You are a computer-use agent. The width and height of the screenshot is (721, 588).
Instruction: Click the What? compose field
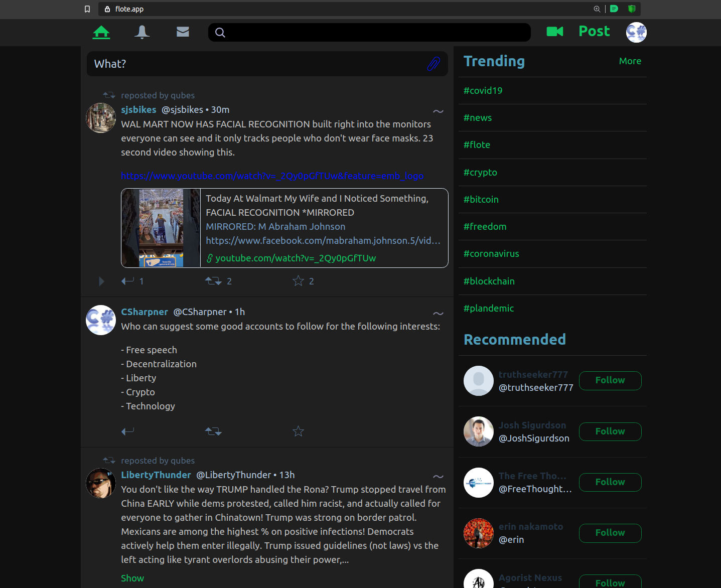267,64
